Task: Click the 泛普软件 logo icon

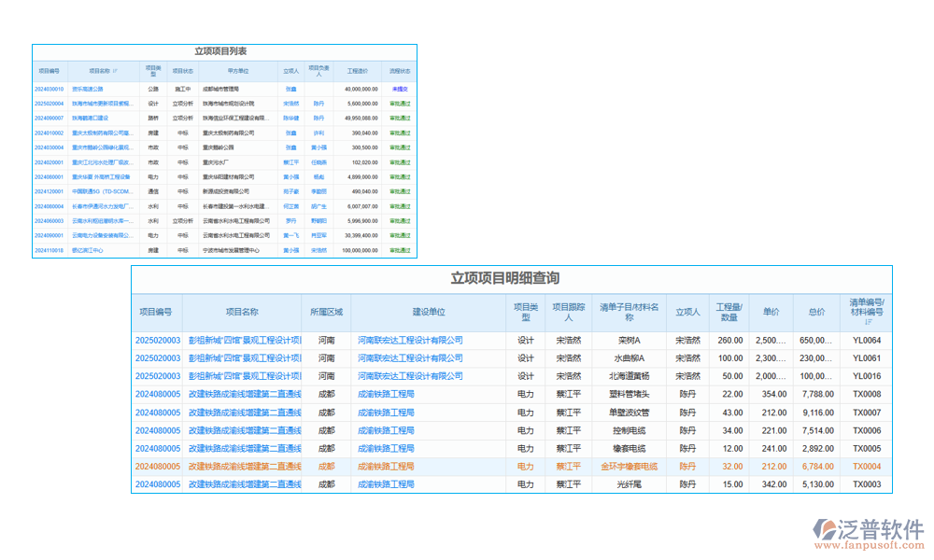Action: pos(825,528)
